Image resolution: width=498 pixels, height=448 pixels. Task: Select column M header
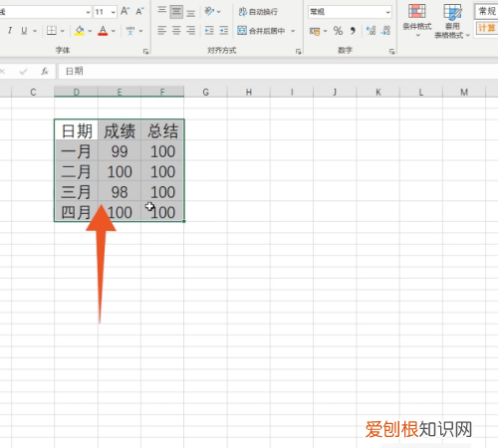[464, 92]
